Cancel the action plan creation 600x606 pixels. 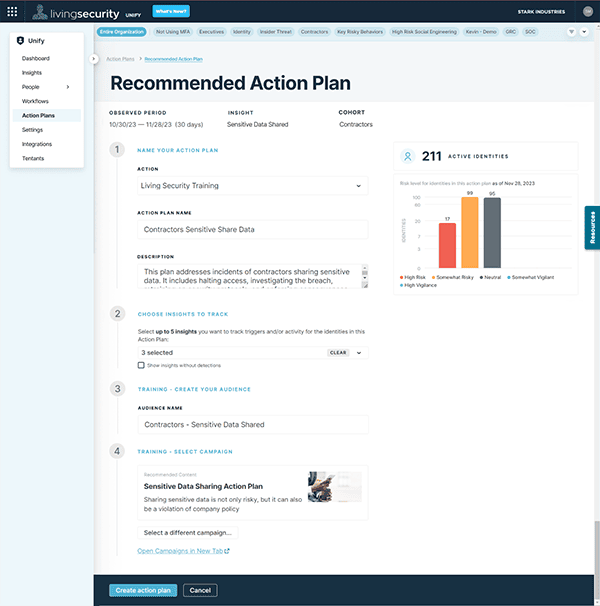click(x=200, y=590)
